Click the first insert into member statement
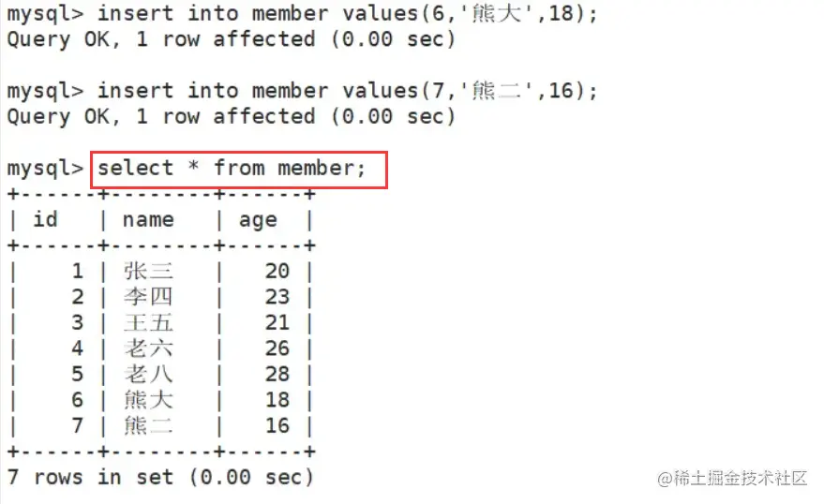The width and height of the screenshot is (824, 504). [x=348, y=13]
